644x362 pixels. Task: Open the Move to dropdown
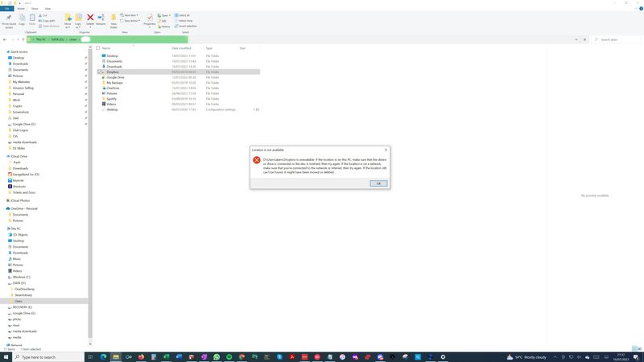click(68, 21)
